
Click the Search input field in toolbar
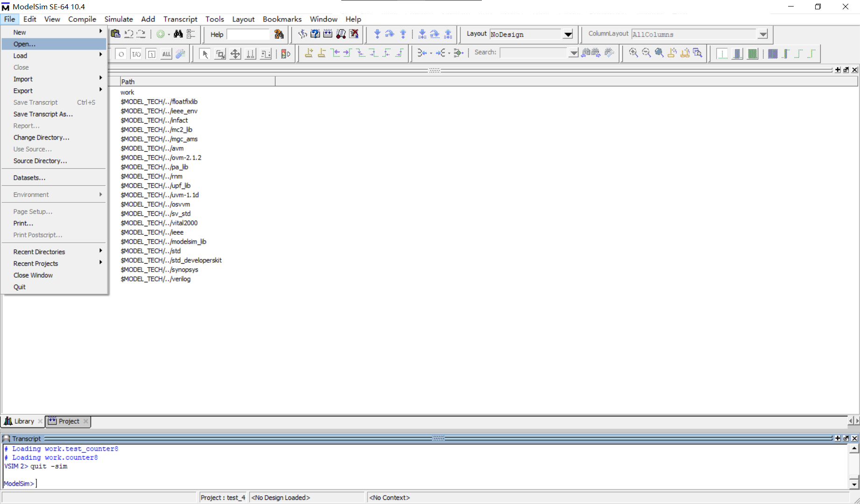pyautogui.click(x=534, y=53)
